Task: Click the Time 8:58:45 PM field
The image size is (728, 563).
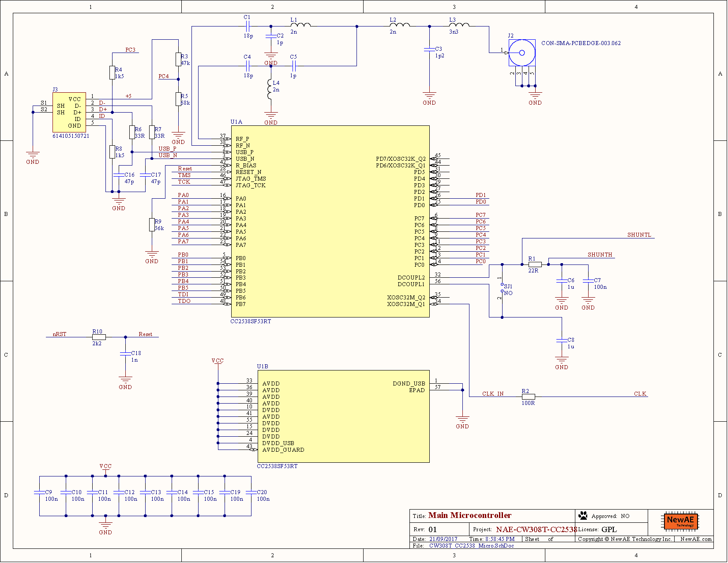Action: pyautogui.click(x=492, y=539)
